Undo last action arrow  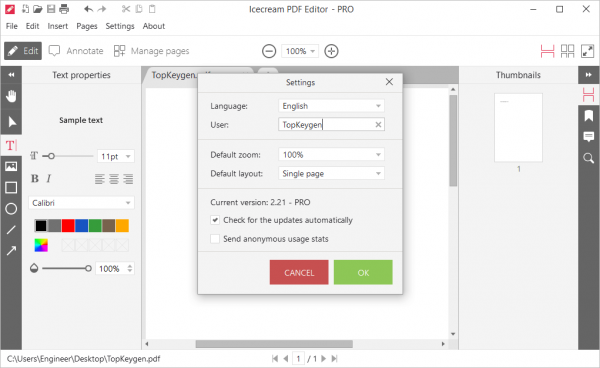click(x=88, y=9)
